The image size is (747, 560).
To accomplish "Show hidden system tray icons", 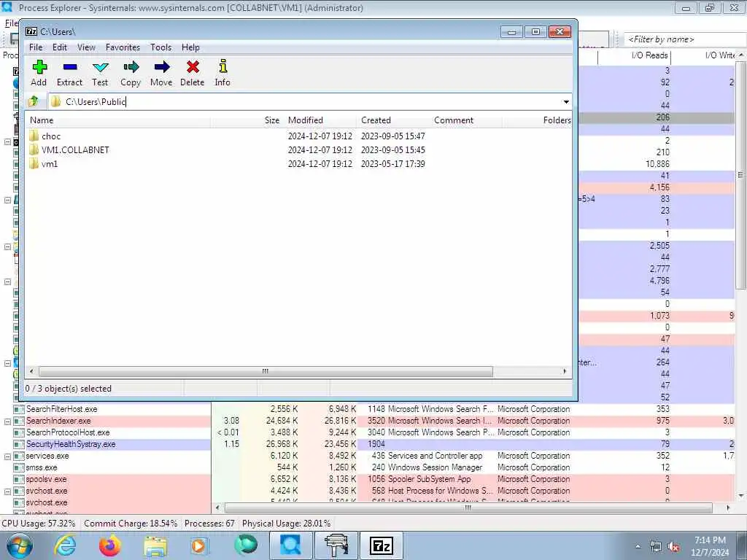I will coord(638,547).
